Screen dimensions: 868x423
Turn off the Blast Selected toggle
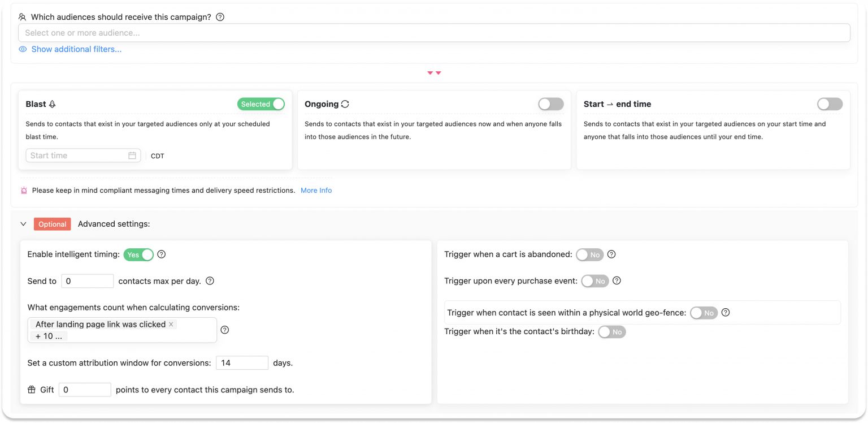[x=261, y=104]
